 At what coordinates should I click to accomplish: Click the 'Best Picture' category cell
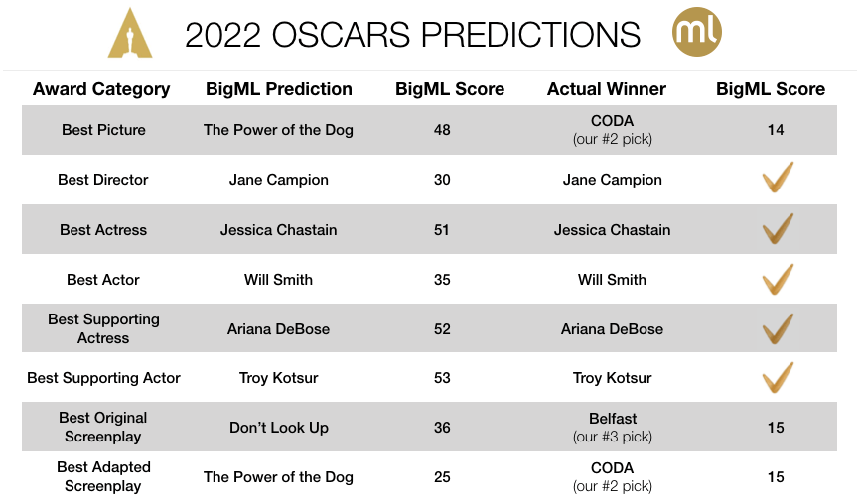point(103,130)
